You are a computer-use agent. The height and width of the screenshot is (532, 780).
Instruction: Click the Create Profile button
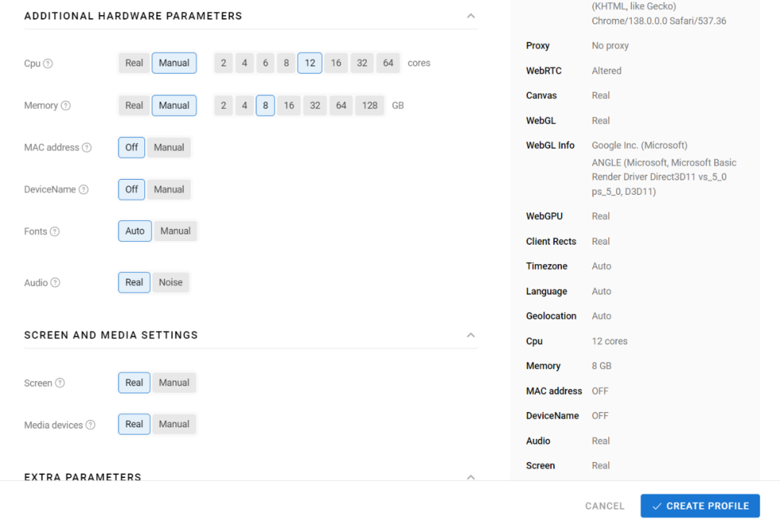[x=700, y=506]
